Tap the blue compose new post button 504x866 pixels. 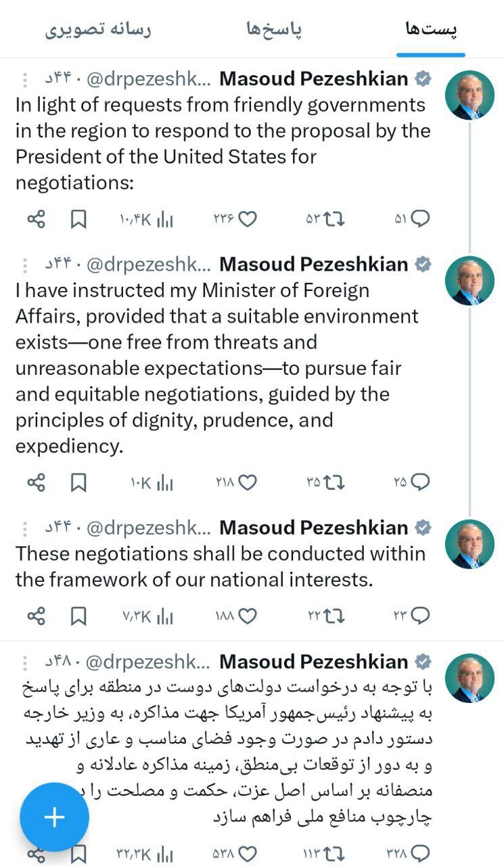(x=54, y=817)
